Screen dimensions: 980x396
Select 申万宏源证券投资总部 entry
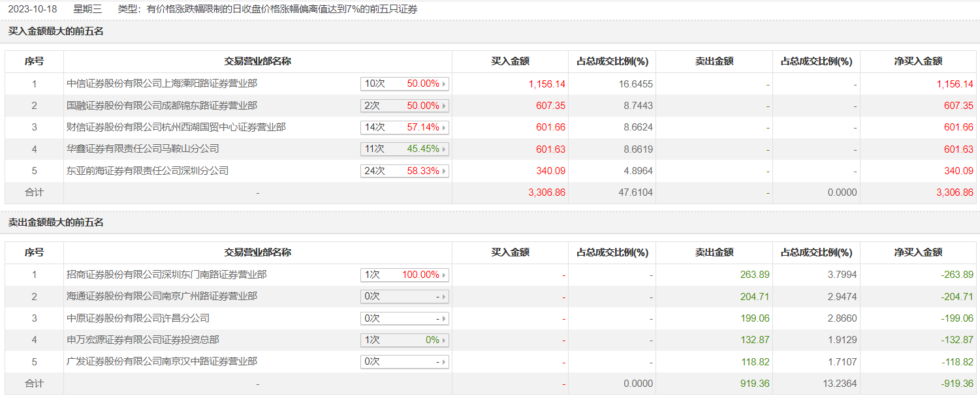click(x=143, y=340)
